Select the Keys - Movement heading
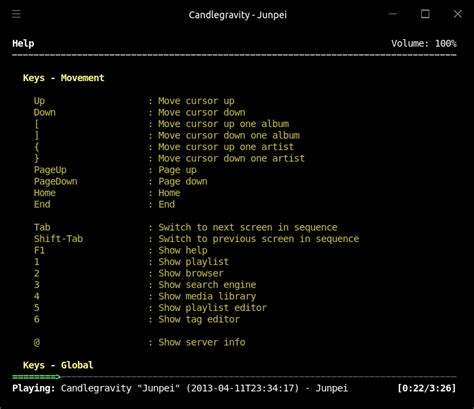 (x=63, y=78)
